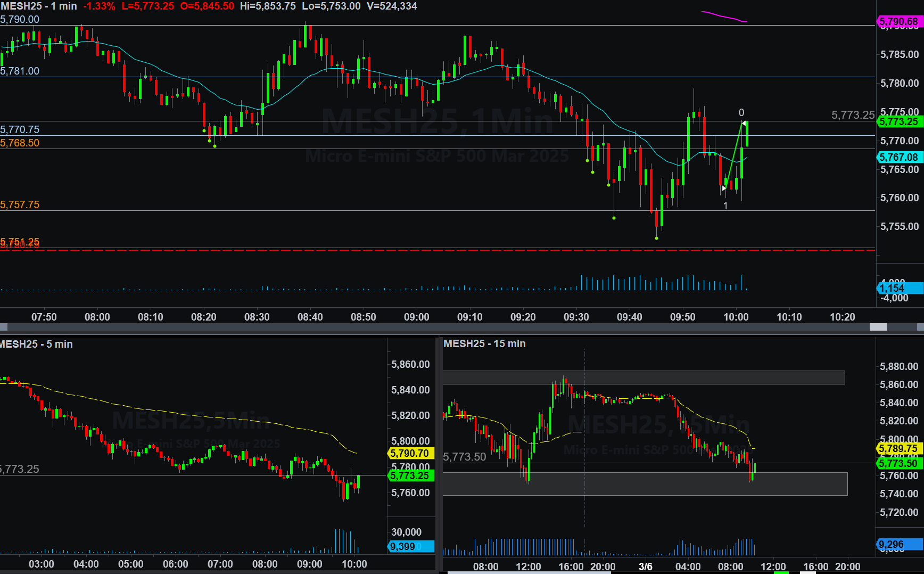Click the blue 1,154 volume tag
Viewport: 924px width, 574px height.
(900, 288)
